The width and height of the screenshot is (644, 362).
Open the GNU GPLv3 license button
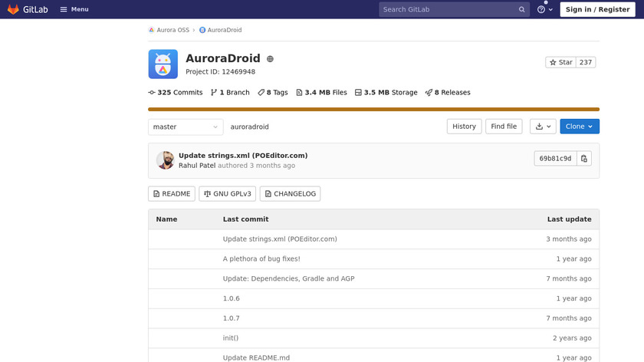228,194
